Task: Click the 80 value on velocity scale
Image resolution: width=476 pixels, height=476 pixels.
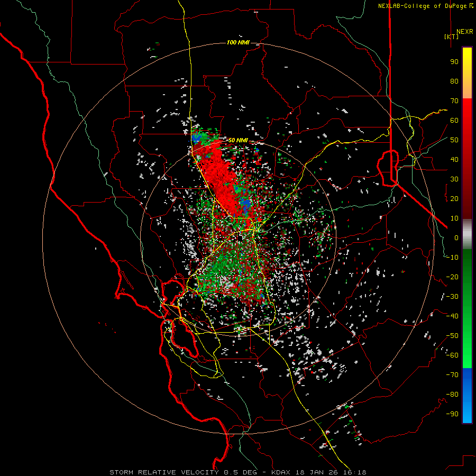Action: (x=454, y=81)
